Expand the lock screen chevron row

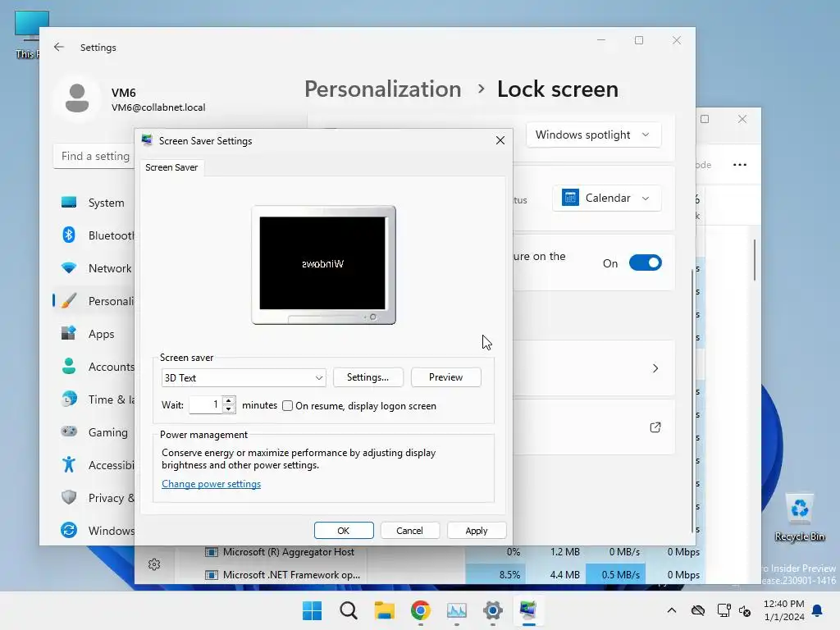(x=655, y=368)
